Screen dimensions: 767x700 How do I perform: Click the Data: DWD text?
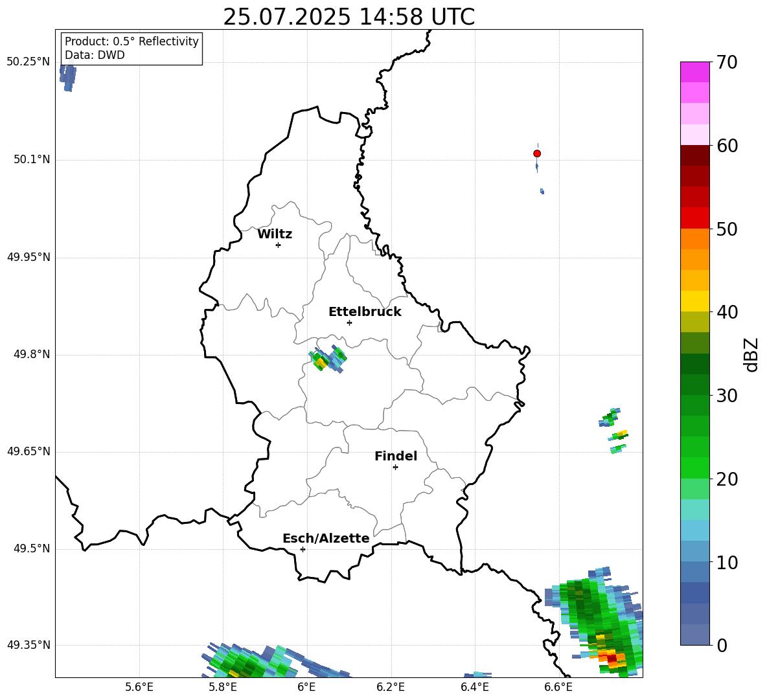coord(95,55)
